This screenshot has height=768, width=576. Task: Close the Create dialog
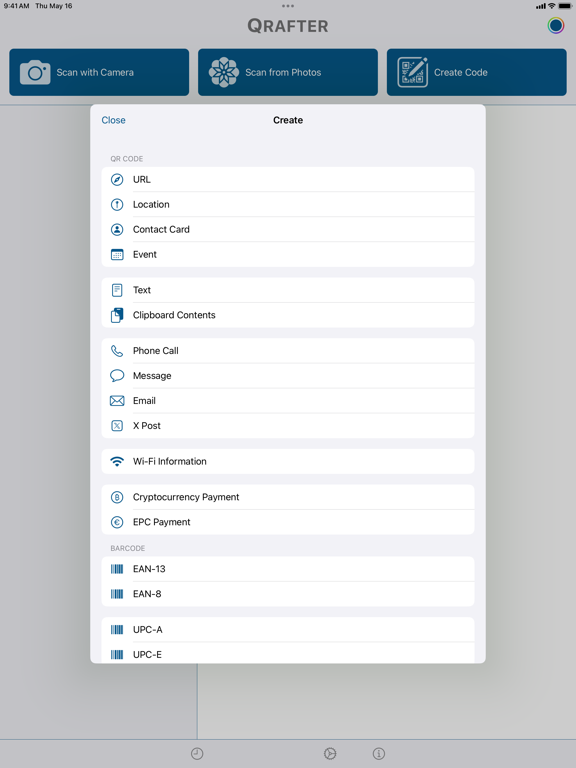click(114, 120)
